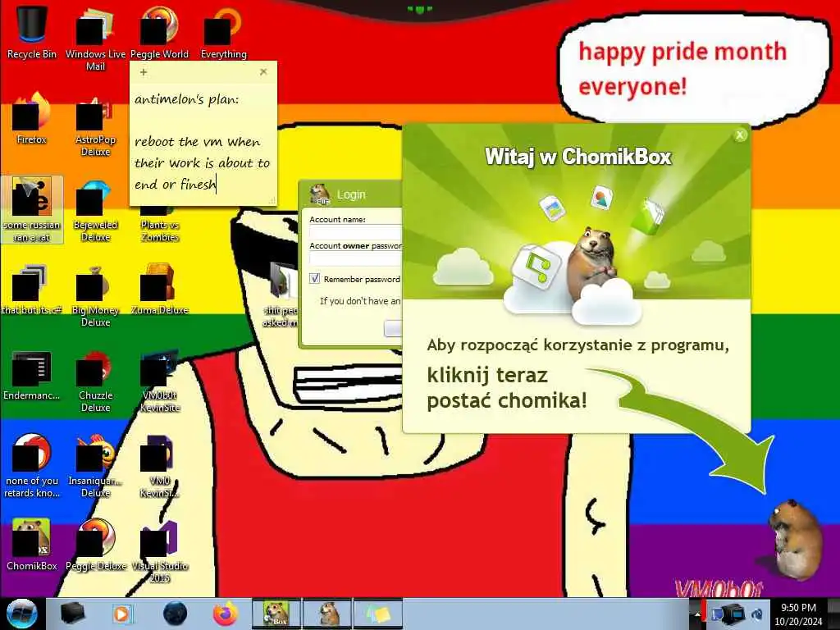Click the Account name input field
The width and height of the screenshot is (840, 630).
point(356,232)
